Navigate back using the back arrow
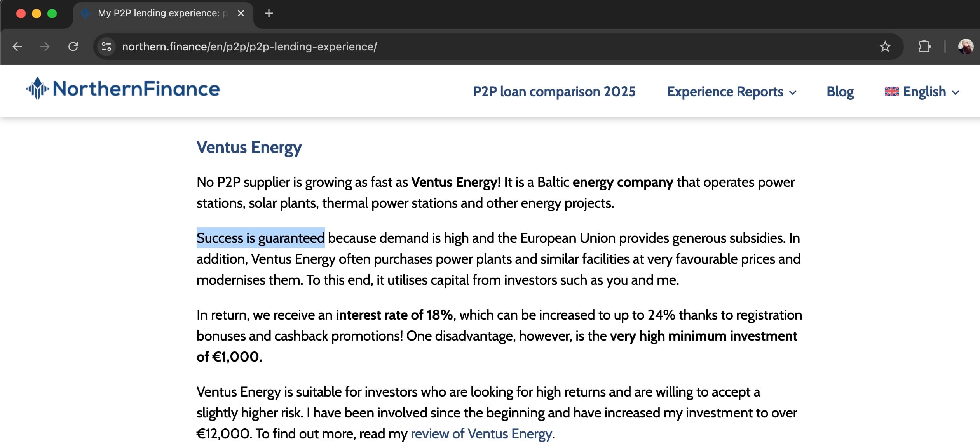The image size is (980, 447). (x=17, y=47)
